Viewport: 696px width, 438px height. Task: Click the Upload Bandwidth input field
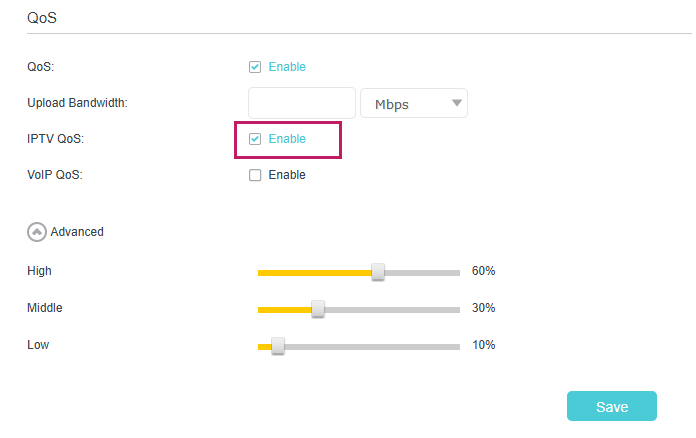coord(302,103)
